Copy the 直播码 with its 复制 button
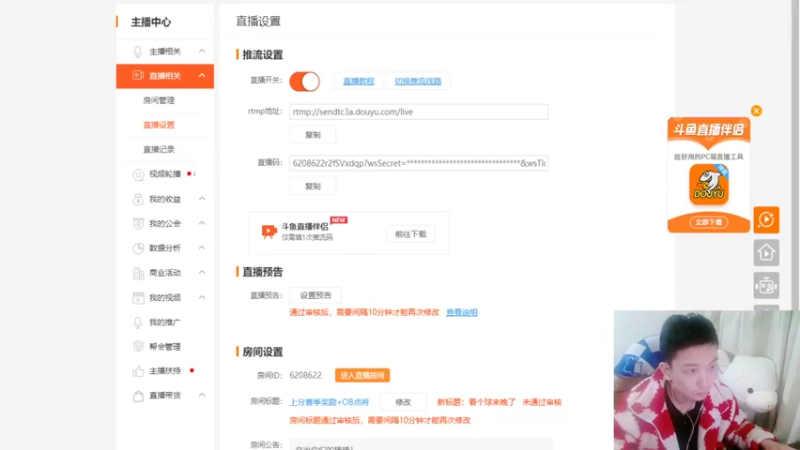Viewport: 800px width, 450px height. click(313, 186)
